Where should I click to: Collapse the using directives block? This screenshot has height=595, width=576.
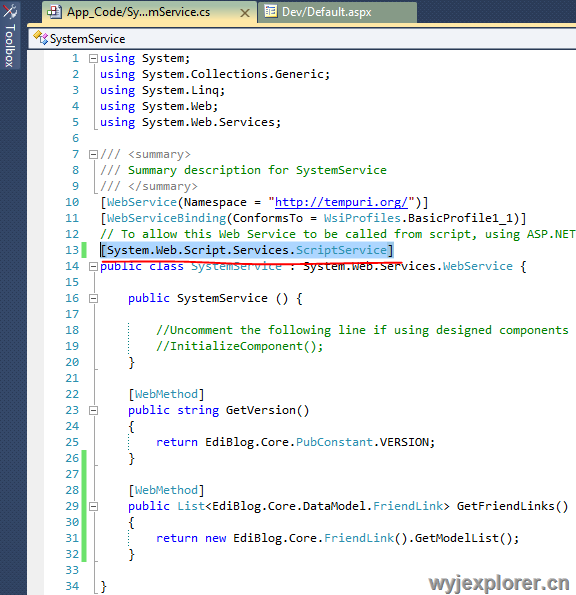pyautogui.click(x=93, y=58)
